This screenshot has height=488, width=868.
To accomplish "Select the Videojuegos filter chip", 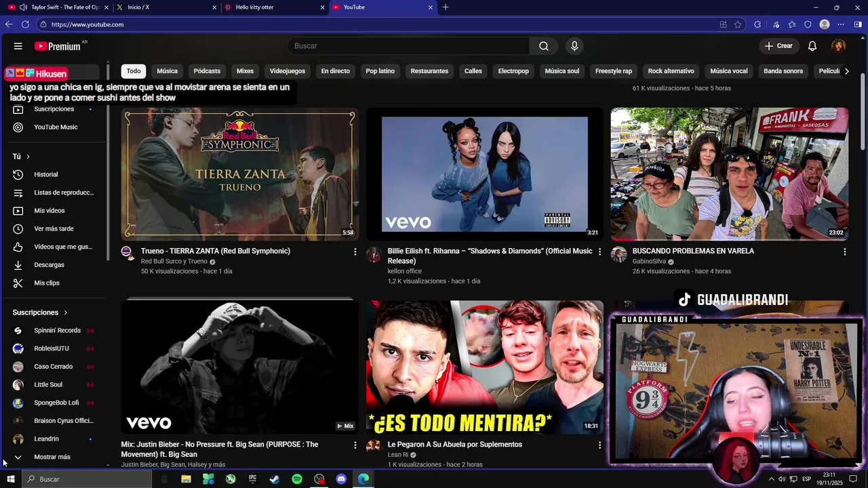I will (x=288, y=71).
